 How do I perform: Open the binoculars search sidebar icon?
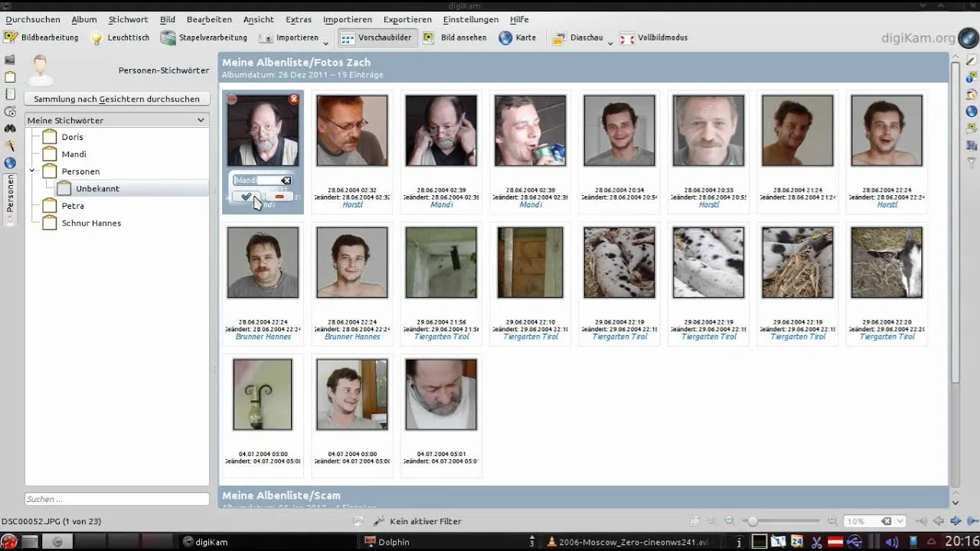(x=10, y=129)
